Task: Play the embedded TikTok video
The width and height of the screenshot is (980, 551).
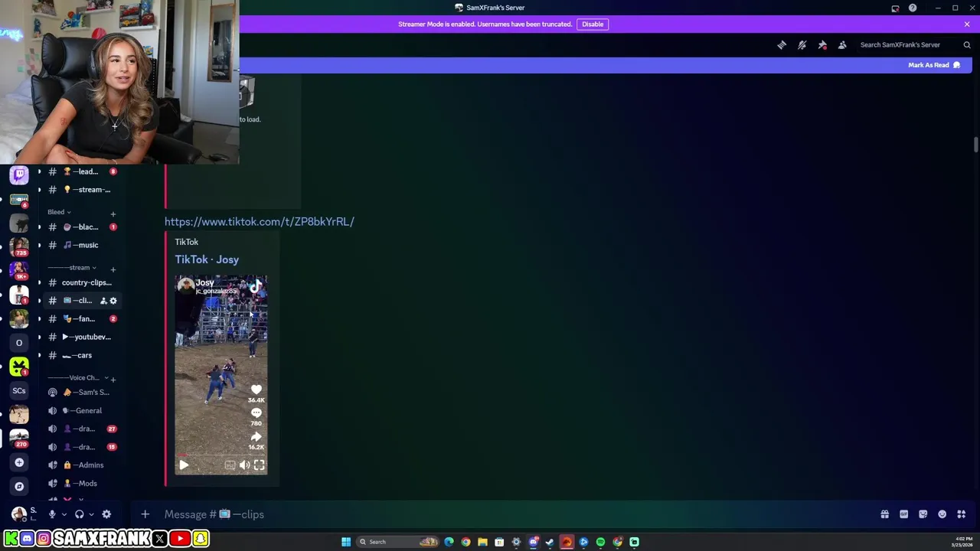Action: coord(184,465)
